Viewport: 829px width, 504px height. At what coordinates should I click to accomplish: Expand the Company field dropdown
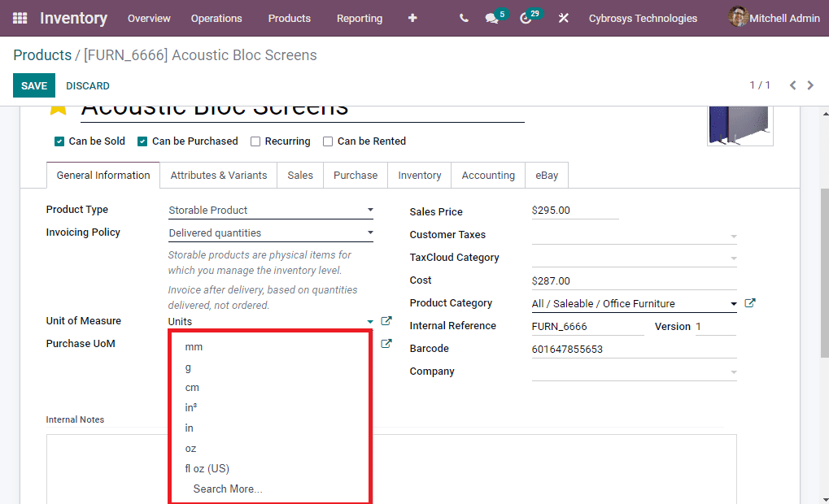pyautogui.click(x=733, y=371)
